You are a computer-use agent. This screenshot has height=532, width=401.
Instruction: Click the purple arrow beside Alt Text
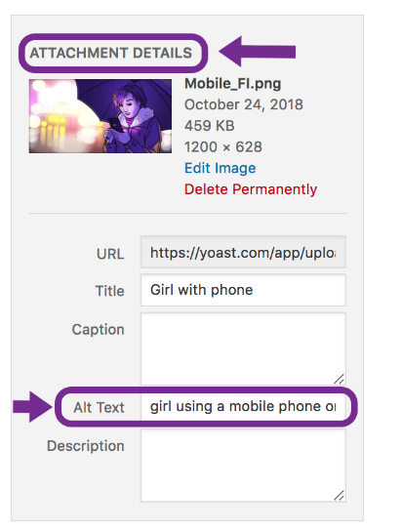[x=32, y=406]
